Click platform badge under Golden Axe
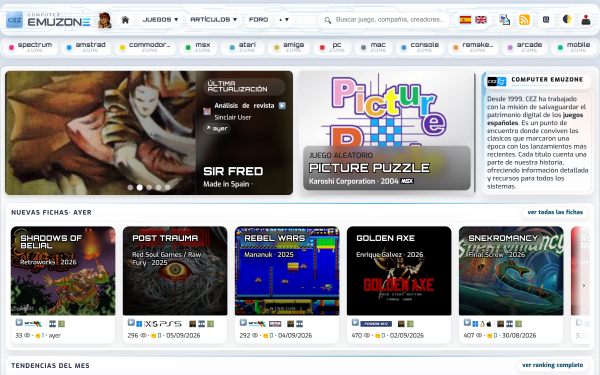The image size is (600, 375). coord(376,324)
